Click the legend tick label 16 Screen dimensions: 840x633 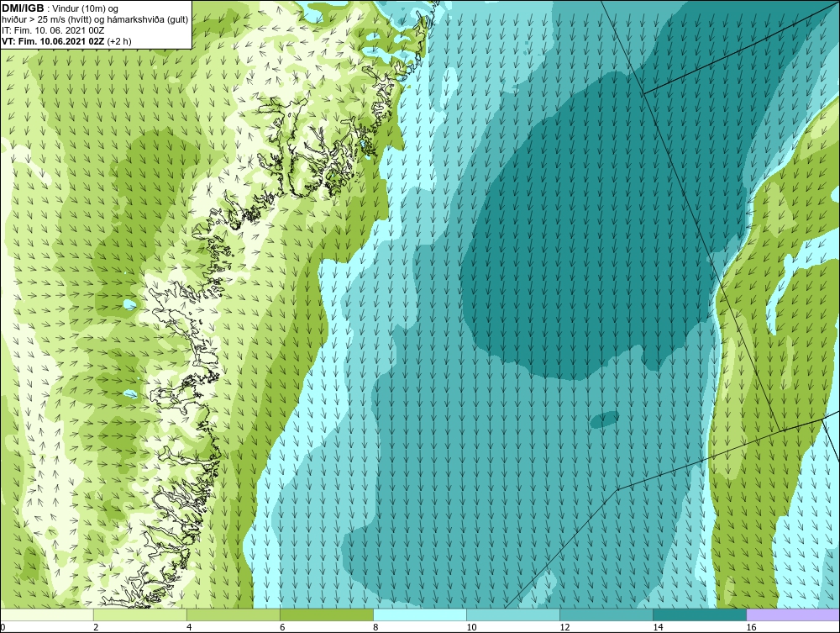coord(751,627)
